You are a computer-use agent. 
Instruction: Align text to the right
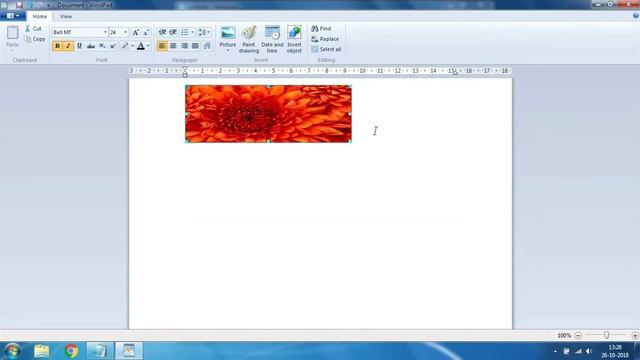[184, 46]
